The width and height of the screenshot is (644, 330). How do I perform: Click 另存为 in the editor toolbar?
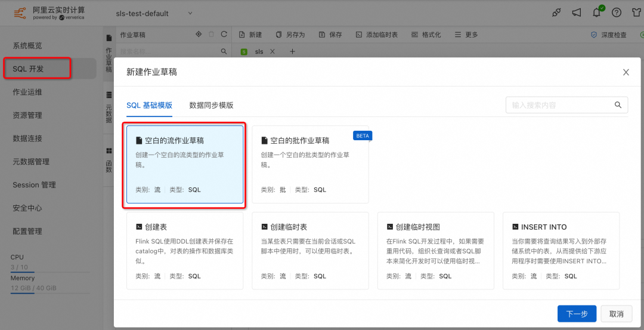tap(291, 35)
